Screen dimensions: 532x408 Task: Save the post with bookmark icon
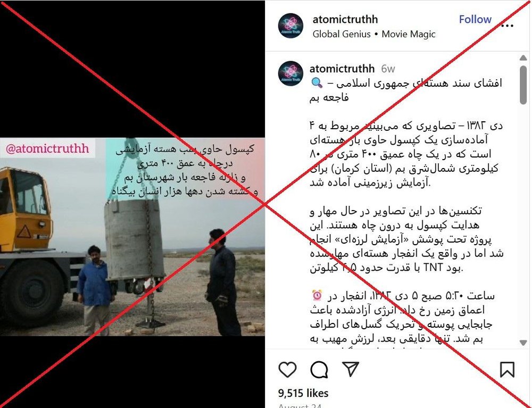507,369
